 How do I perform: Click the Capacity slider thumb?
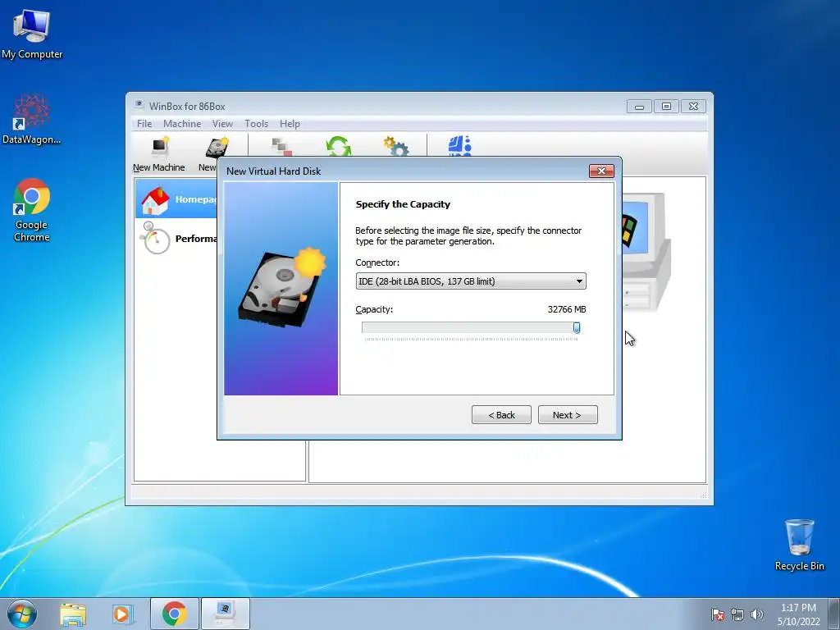pos(577,328)
